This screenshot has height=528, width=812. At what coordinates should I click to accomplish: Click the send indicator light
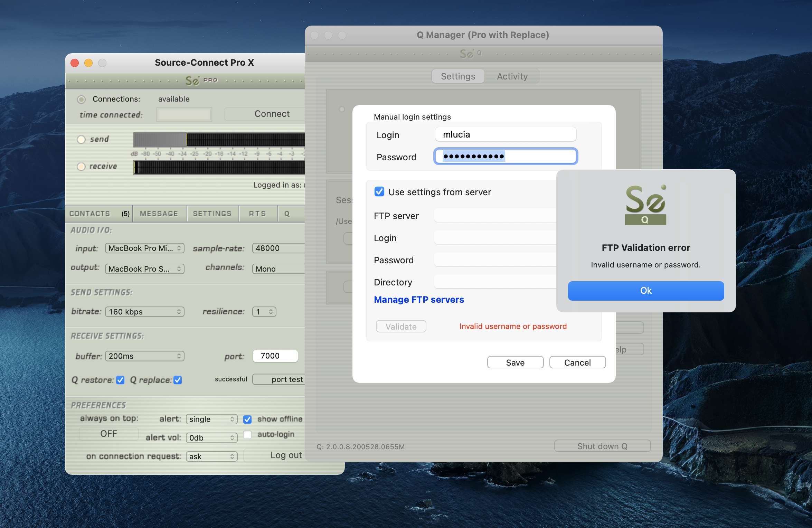(81, 139)
